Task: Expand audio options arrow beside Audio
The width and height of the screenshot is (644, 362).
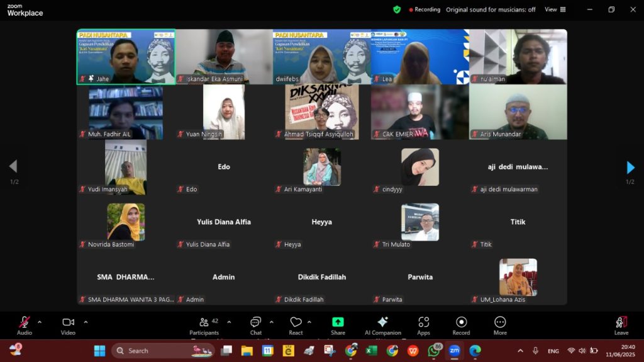Action: click(40, 322)
